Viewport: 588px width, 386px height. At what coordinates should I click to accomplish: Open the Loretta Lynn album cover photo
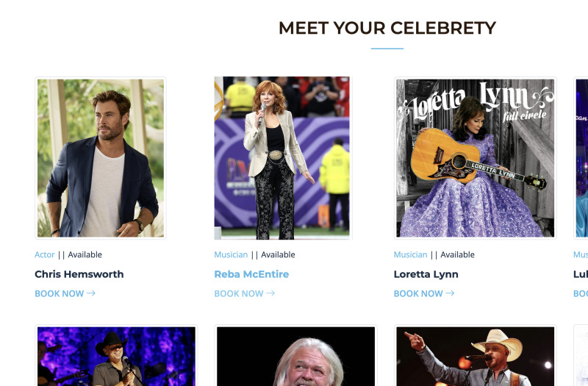click(x=475, y=158)
